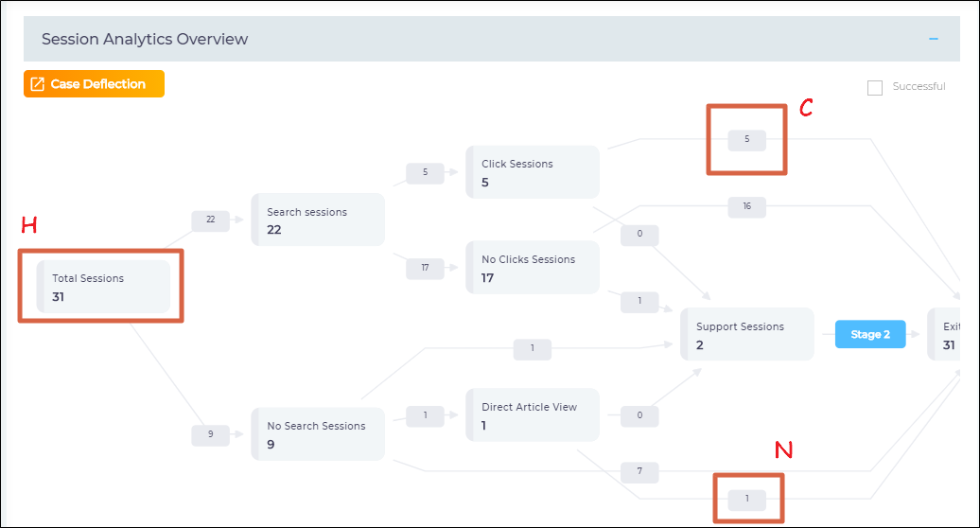Collapse the Session Analytics Overview panel
This screenshot has height=528, width=980.
934,39
